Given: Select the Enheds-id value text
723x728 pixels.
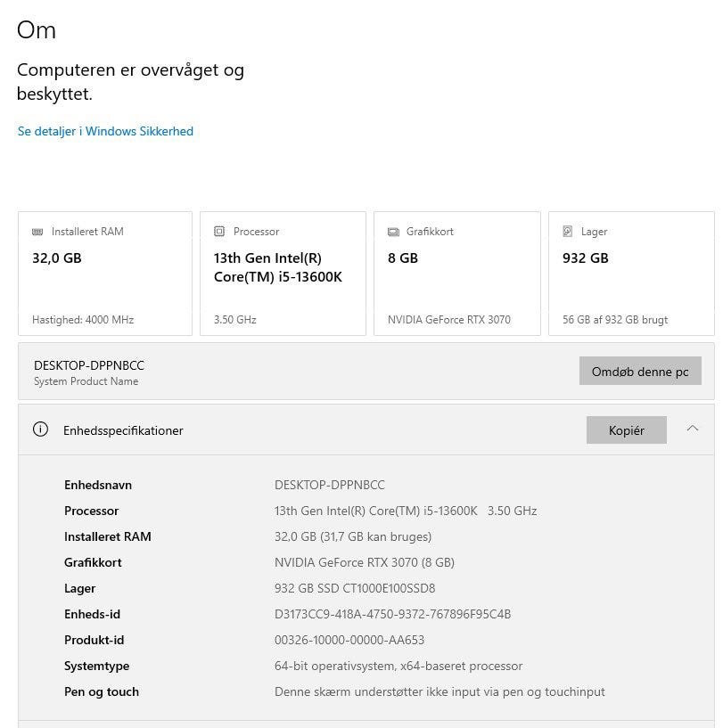Looking at the screenshot, I should [392, 614].
